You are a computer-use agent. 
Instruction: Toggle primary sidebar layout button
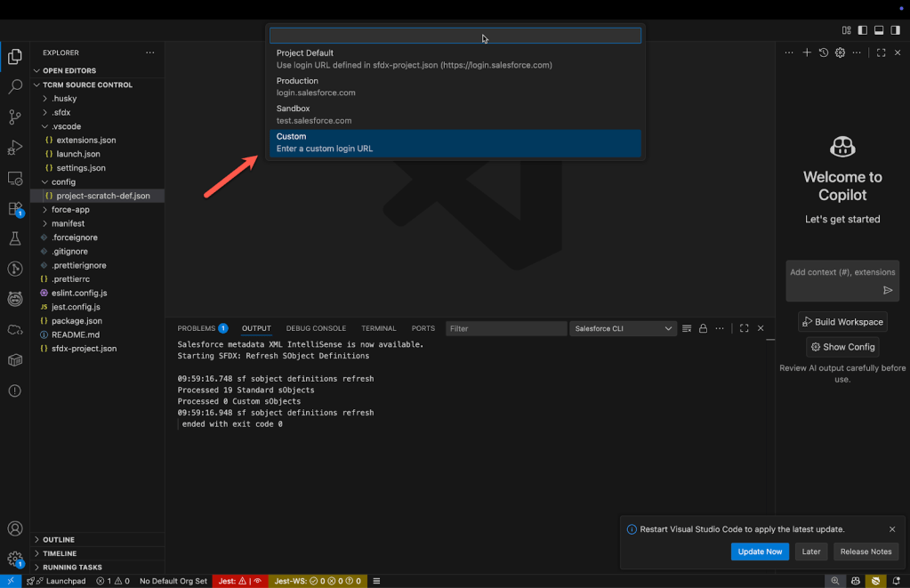(863, 30)
